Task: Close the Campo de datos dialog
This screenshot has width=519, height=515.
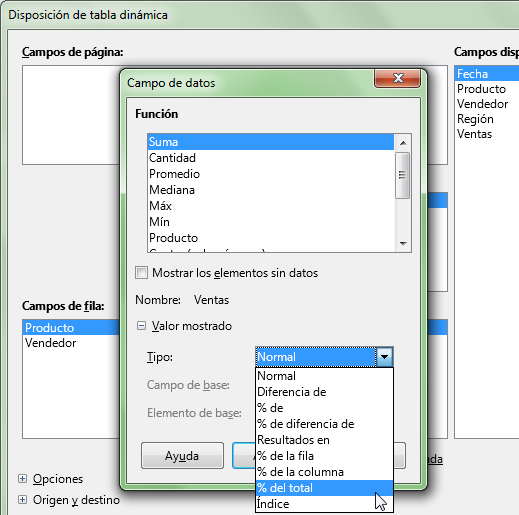Action: pyautogui.click(x=397, y=79)
